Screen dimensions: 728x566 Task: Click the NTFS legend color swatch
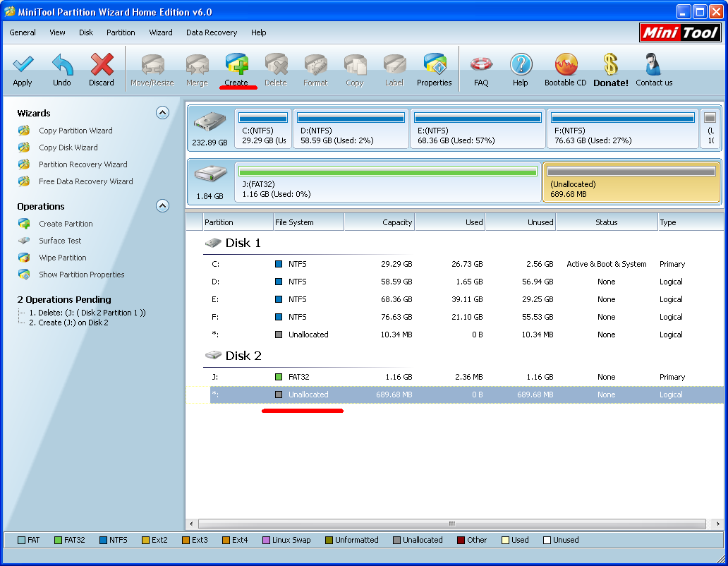coord(102,541)
